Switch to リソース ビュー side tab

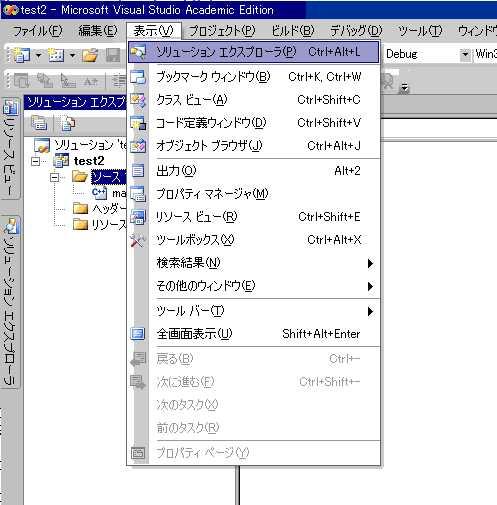tap(10, 148)
